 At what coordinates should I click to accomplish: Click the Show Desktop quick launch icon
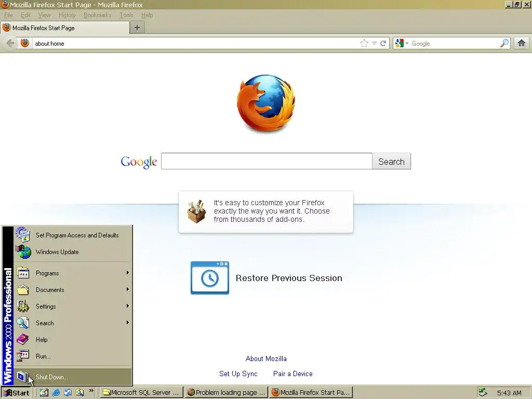pos(44,393)
